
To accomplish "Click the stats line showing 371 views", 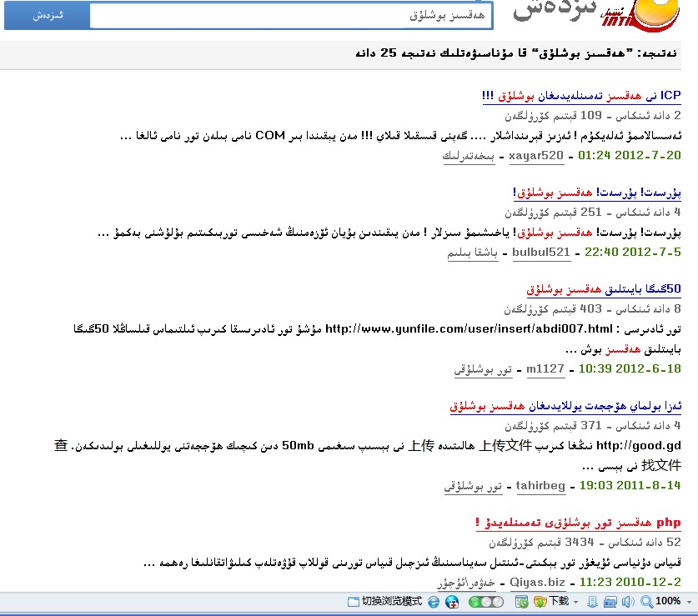I will click(593, 427).
